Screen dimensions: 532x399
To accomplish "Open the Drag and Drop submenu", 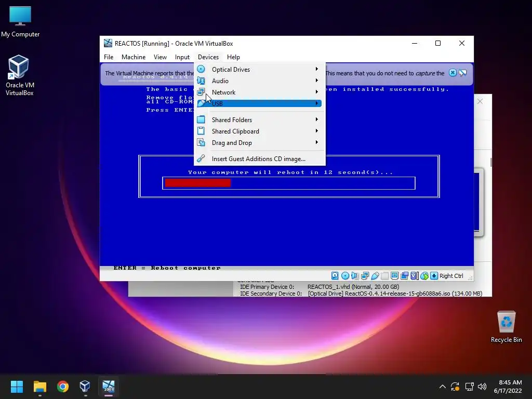I will [x=259, y=143].
